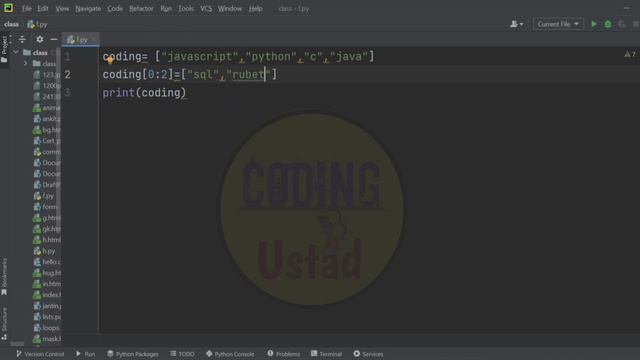Click the yellow intention bulb on line 1
This screenshot has height=360, width=640.
(x=110, y=60)
